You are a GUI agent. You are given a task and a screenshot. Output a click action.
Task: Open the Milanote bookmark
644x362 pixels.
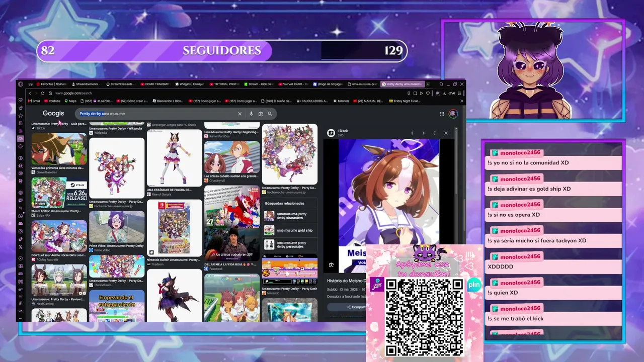coord(341,101)
